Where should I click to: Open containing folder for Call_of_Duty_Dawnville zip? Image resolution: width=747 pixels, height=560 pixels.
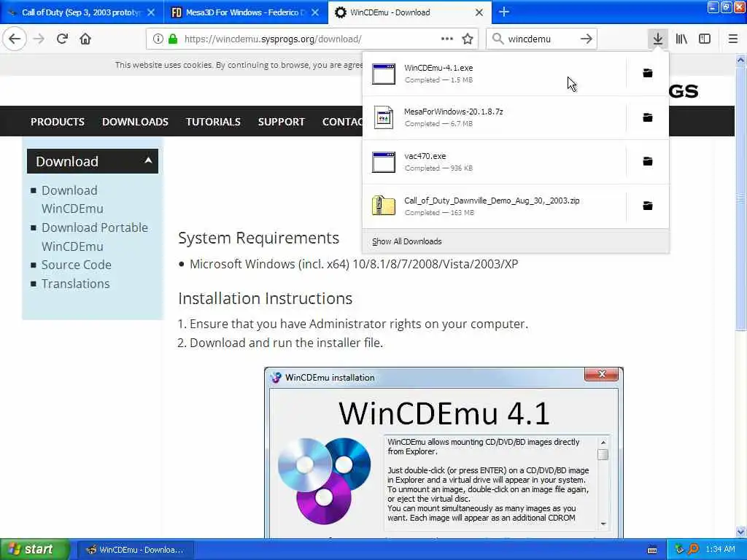click(x=648, y=206)
